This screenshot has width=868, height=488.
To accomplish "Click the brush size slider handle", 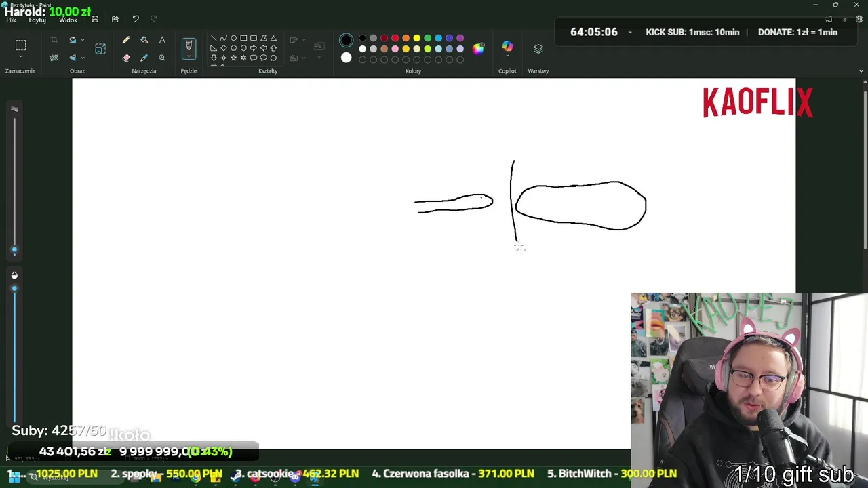I will pos(14,250).
